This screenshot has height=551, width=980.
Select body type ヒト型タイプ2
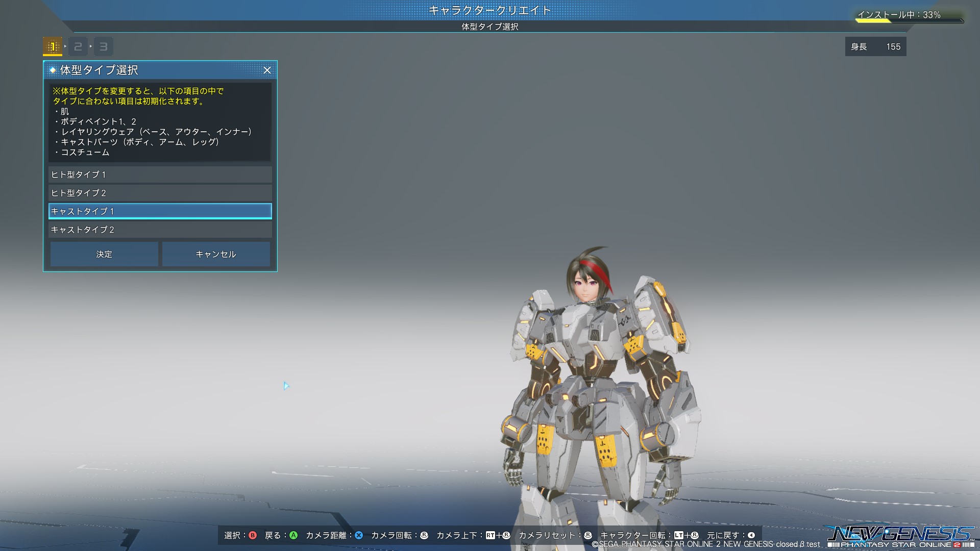160,193
